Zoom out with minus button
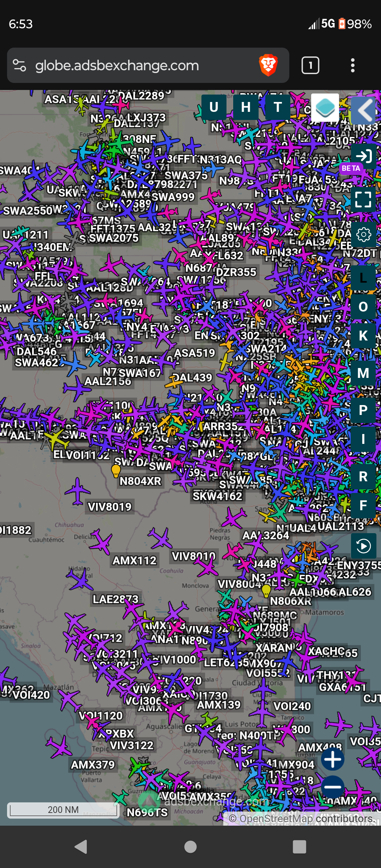 point(333,787)
